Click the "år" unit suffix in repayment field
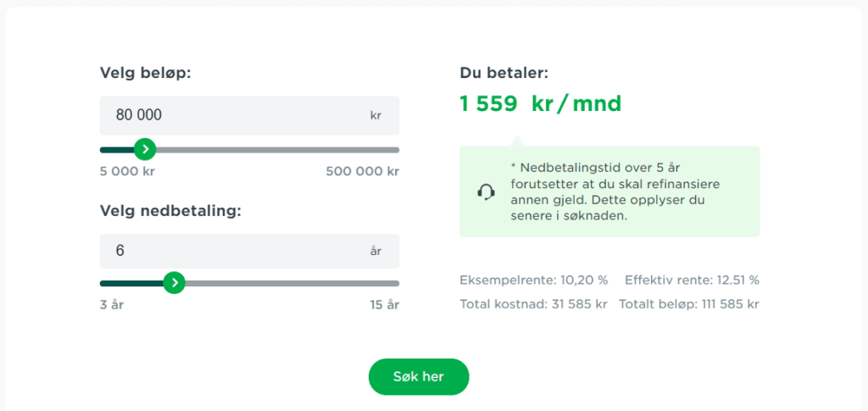This screenshot has width=868, height=411. click(x=376, y=251)
